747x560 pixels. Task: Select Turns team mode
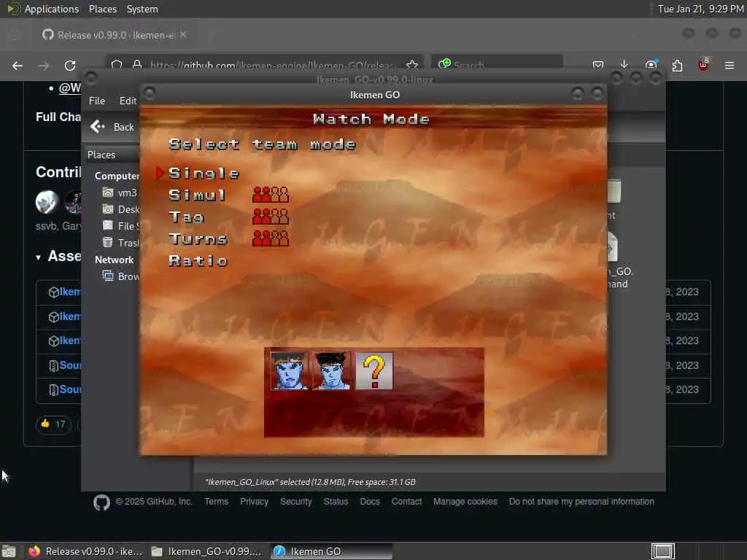pos(198,239)
